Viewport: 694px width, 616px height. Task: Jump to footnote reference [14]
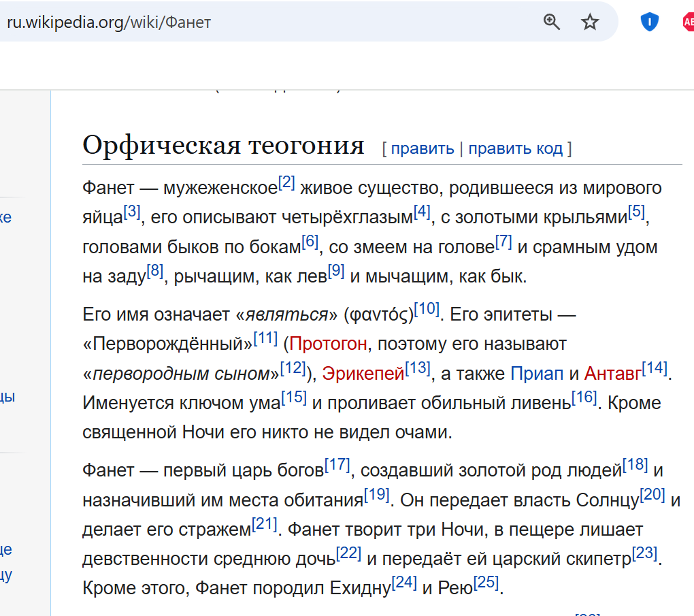tap(655, 368)
